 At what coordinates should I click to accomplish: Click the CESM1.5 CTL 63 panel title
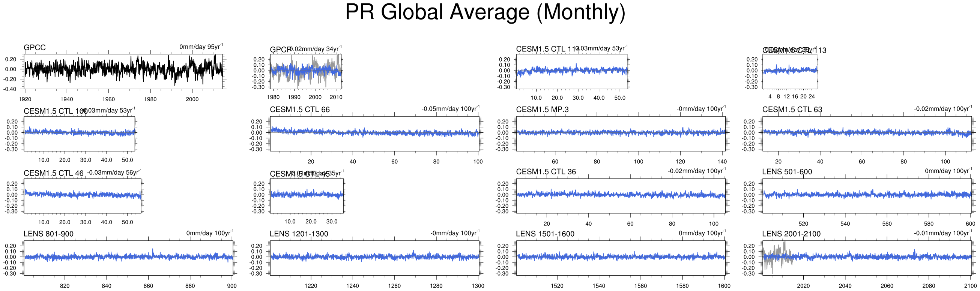[x=792, y=109]
